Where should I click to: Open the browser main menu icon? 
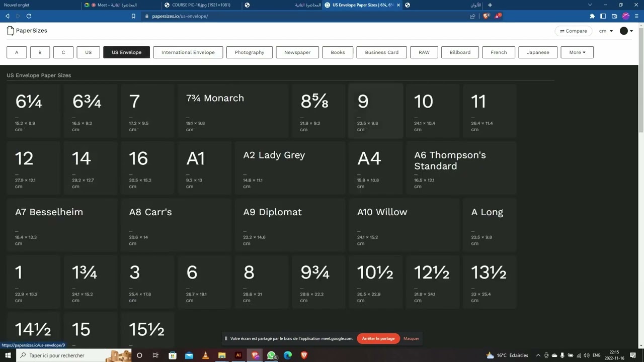(637, 16)
